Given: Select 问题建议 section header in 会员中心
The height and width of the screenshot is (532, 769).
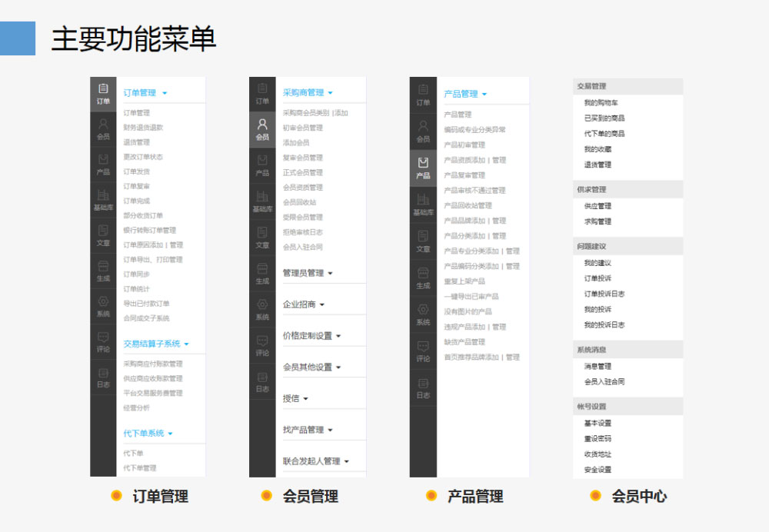Looking at the screenshot, I should (x=628, y=247).
